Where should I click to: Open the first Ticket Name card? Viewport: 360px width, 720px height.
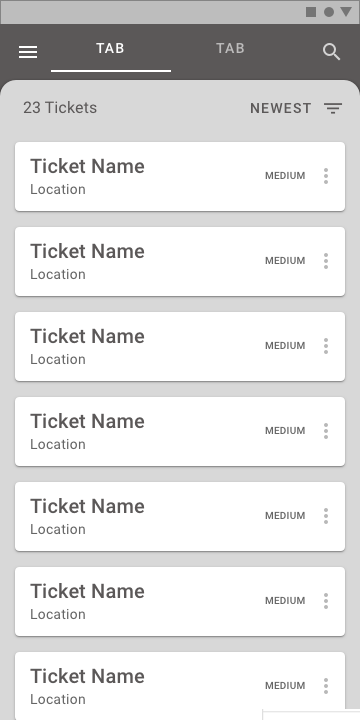coord(180,176)
